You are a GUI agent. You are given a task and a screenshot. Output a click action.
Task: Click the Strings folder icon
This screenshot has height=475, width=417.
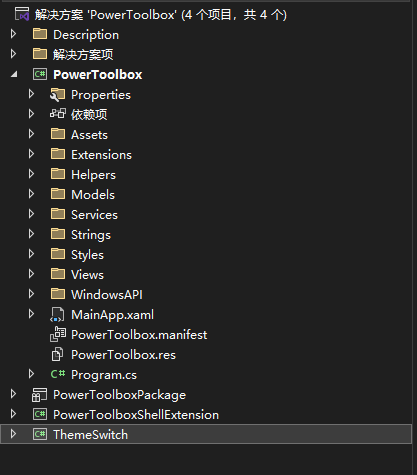[58, 234]
